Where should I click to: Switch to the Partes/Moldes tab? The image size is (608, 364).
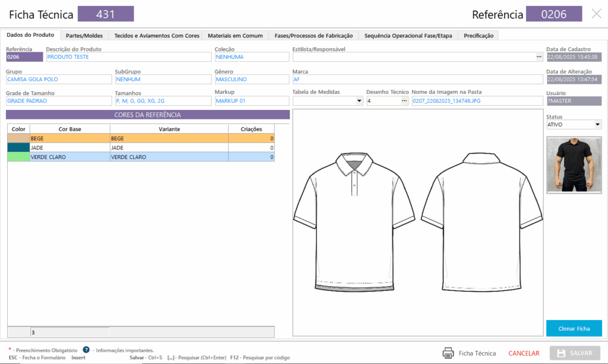(84, 36)
